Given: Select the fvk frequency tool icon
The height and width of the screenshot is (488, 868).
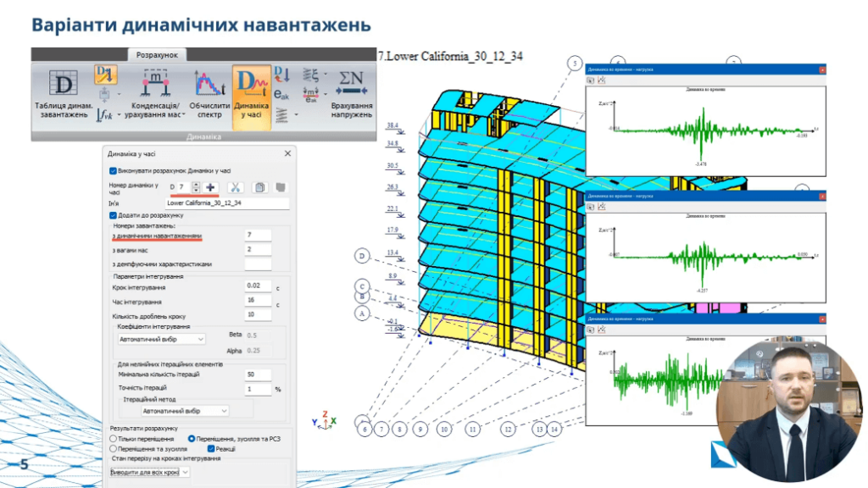Looking at the screenshot, I should coord(104,114).
